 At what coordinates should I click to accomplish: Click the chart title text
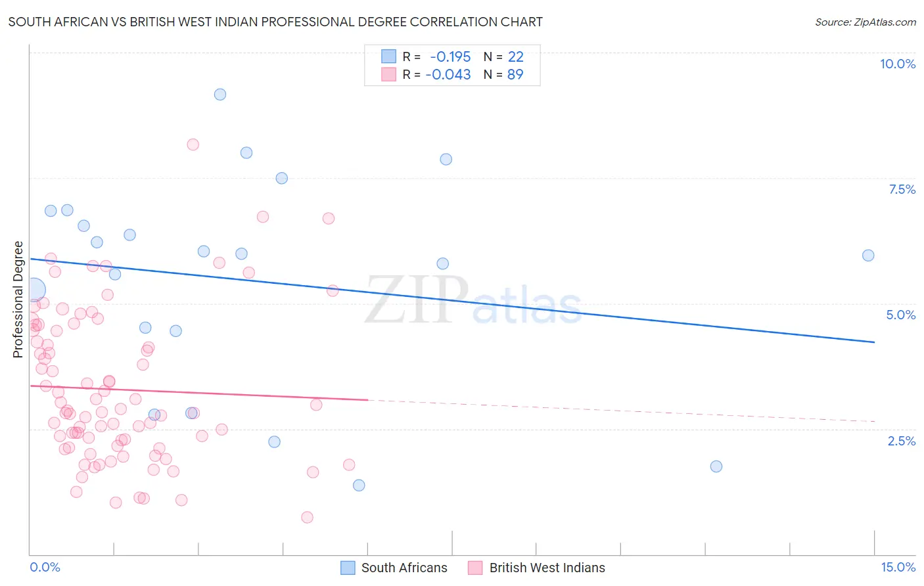tap(275, 22)
